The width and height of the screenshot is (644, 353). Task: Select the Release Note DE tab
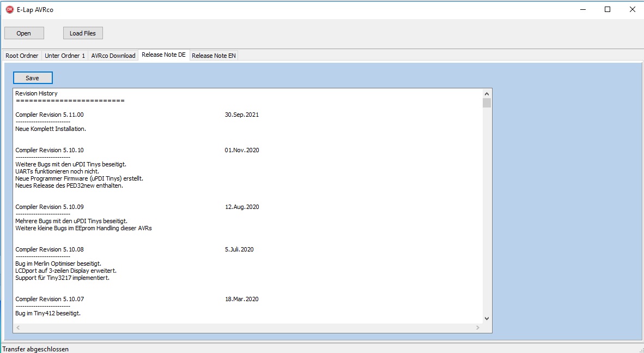[163, 55]
